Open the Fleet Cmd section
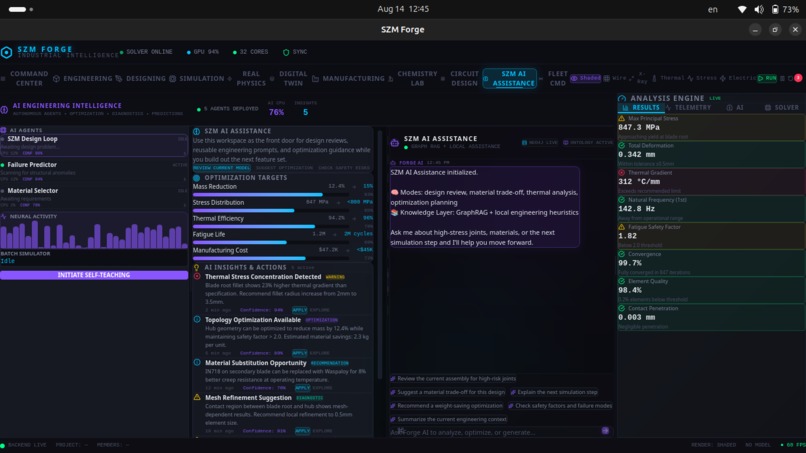 (557, 78)
